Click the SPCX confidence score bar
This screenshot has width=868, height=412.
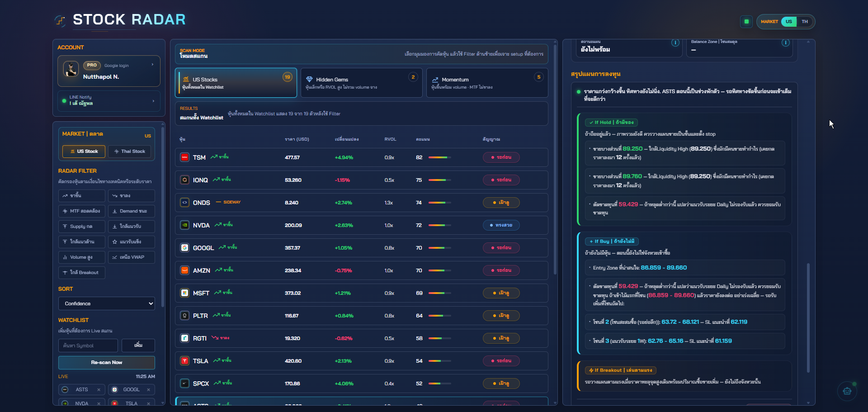pyautogui.click(x=440, y=384)
